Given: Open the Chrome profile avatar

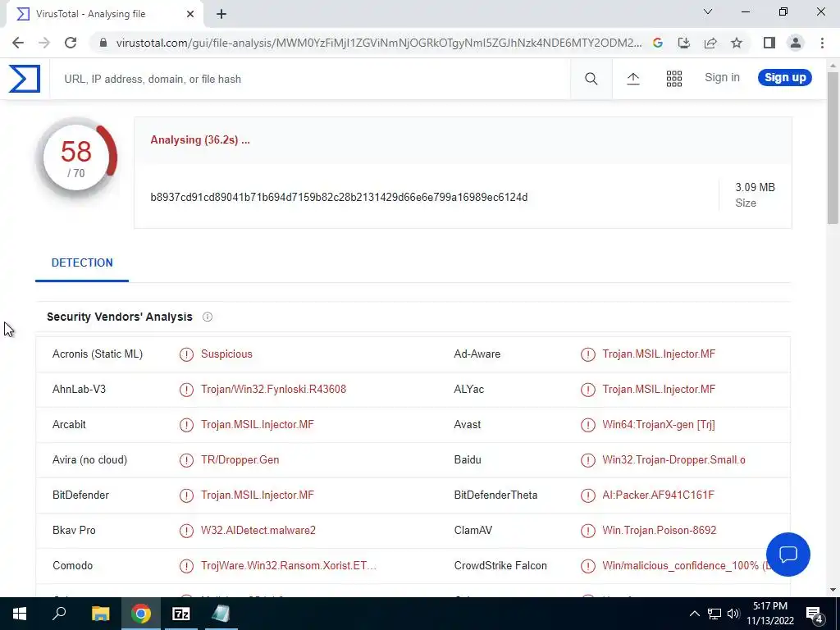Looking at the screenshot, I should click(x=796, y=43).
